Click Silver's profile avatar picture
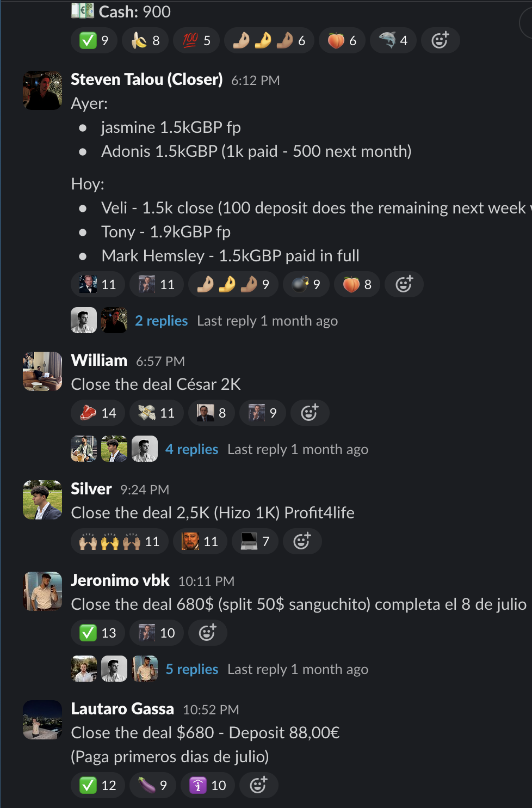 click(x=42, y=500)
